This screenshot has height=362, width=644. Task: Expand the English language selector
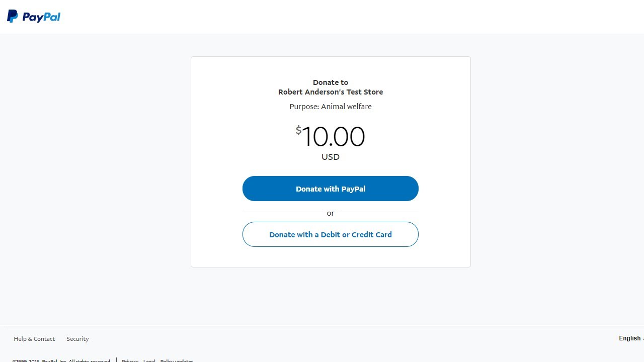click(631, 338)
